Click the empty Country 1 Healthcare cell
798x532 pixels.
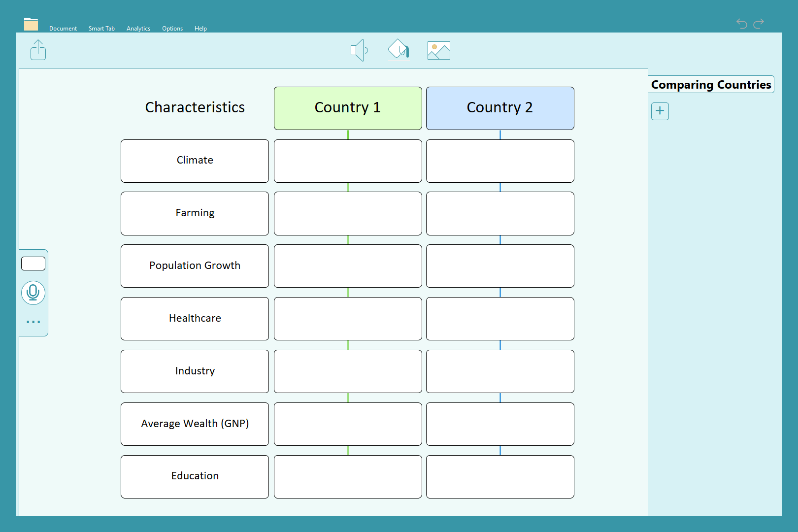point(348,319)
